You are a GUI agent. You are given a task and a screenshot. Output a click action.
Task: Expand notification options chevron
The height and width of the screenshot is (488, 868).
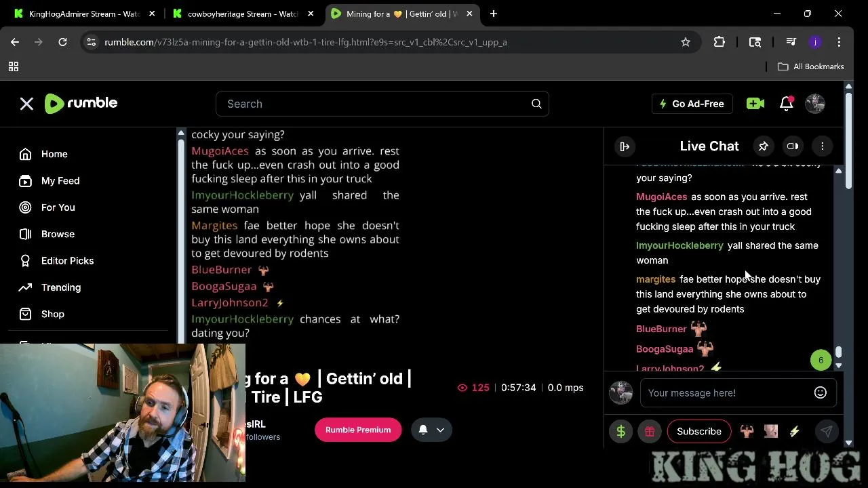tap(440, 430)
